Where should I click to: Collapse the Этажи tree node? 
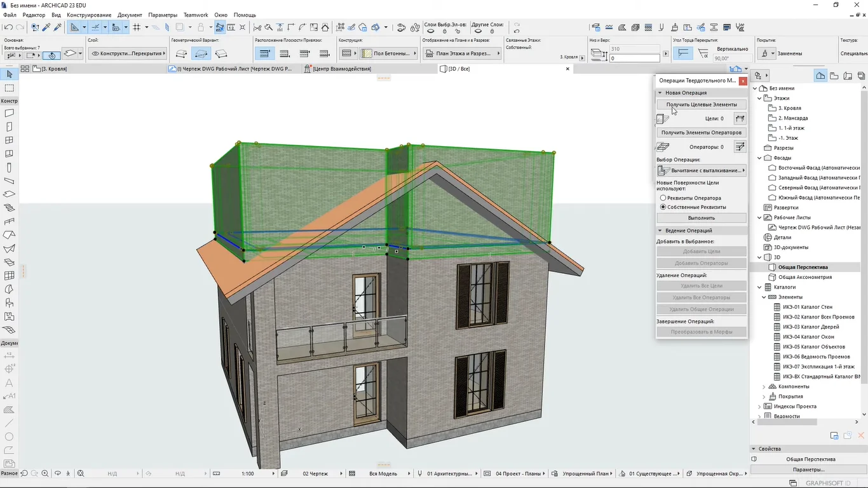[x=759, y=98]
